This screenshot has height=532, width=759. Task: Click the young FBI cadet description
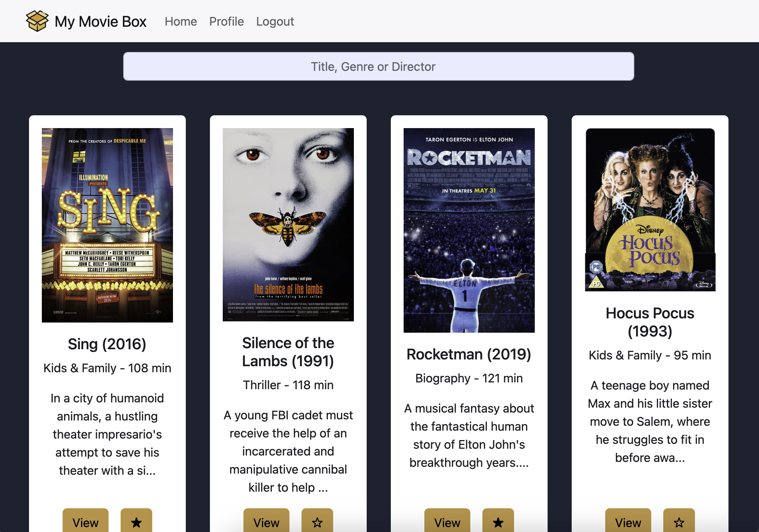[x=288, y=451]
